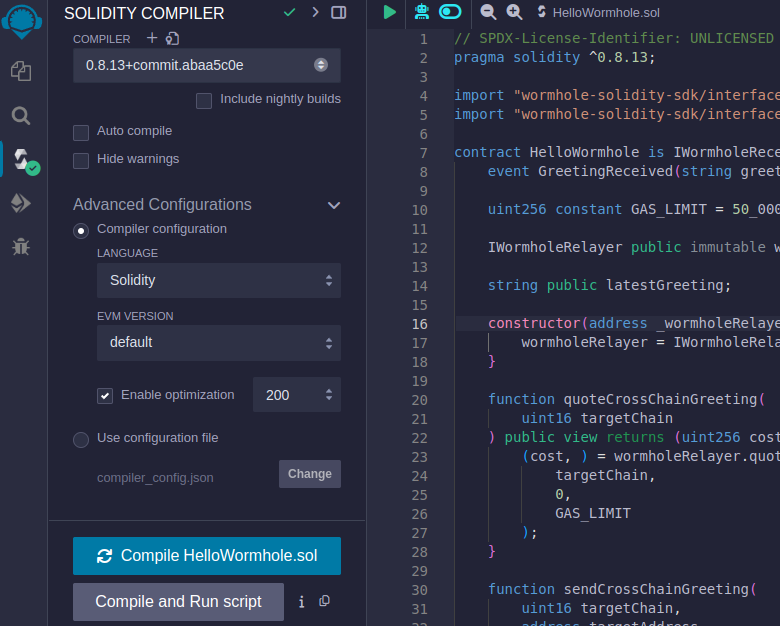
Task: Enable Include nightly builds checkbox
Action: (204, 101)
